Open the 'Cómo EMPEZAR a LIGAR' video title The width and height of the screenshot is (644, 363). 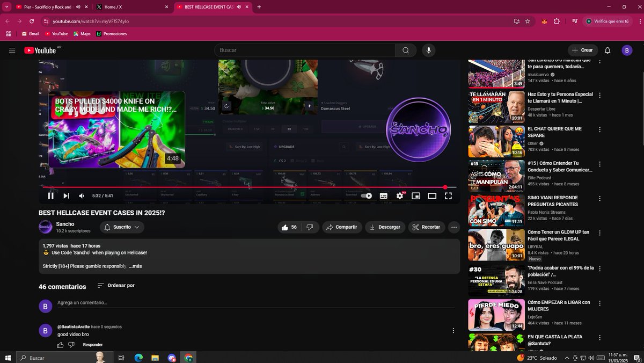(x=559, y=306)
